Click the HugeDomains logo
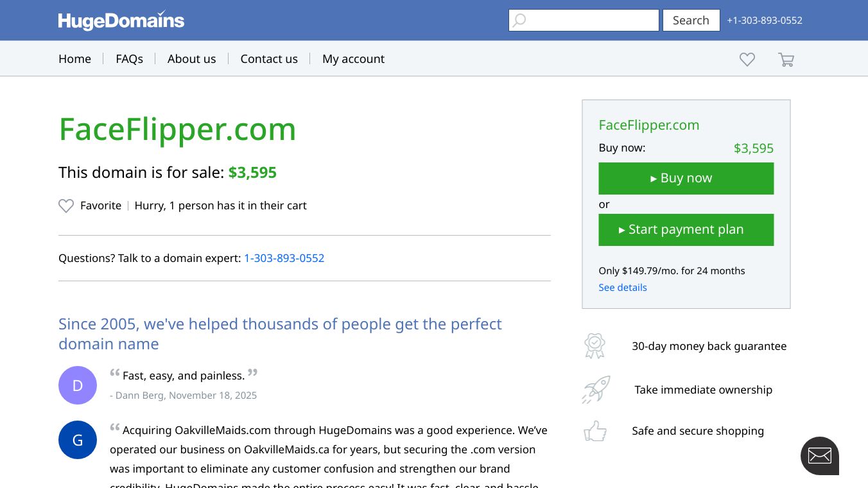 pyautogui.click(x=121, y=21)
